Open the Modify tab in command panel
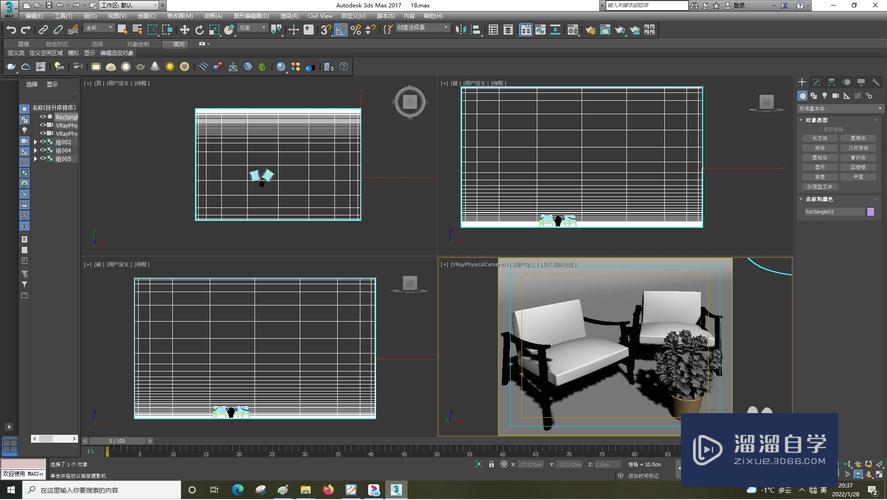The image size is (887, 500). 817,82
